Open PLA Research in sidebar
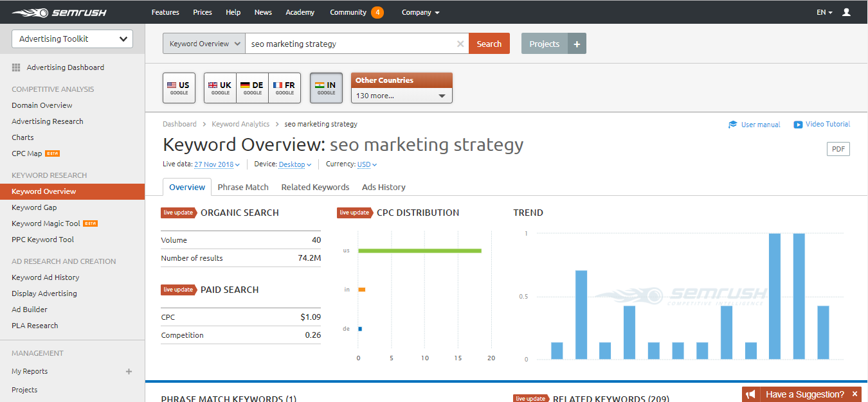868x402 pixels. (x=35, y=326)
